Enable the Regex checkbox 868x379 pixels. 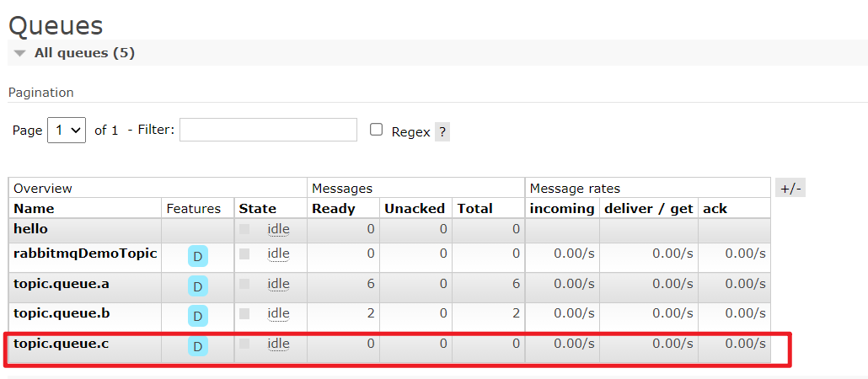[377, 130]
